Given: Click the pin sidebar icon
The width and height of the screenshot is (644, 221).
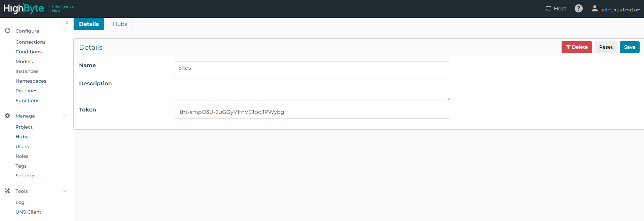Looking at the screenshot, I should pyautogui.click(x=67, y=23).
